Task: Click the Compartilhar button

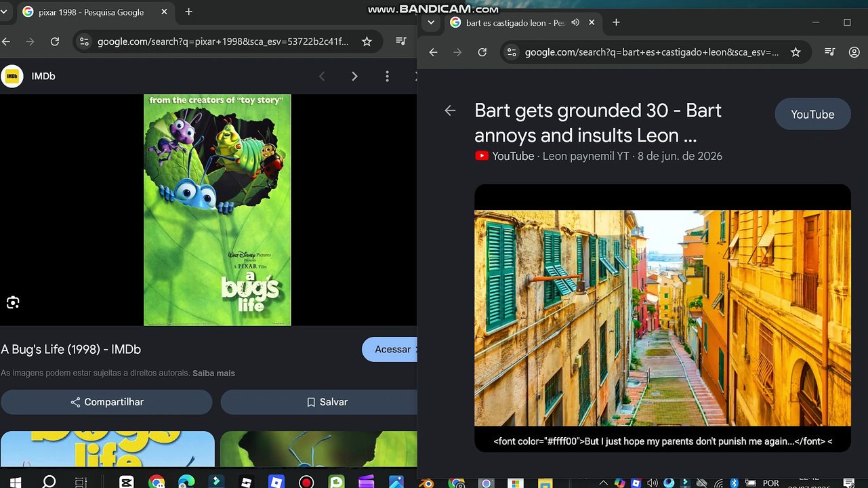Action: coord(106,402)
